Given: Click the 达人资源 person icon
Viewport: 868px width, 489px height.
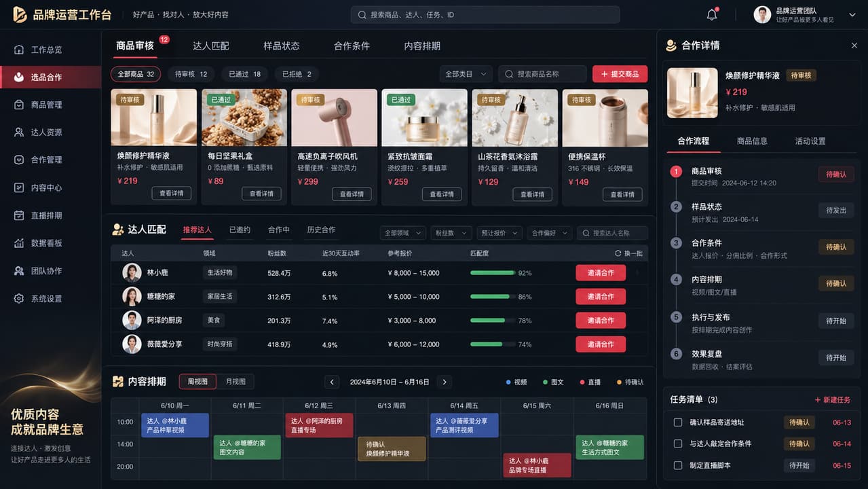Looking at the screenshot, I should 19,132.
